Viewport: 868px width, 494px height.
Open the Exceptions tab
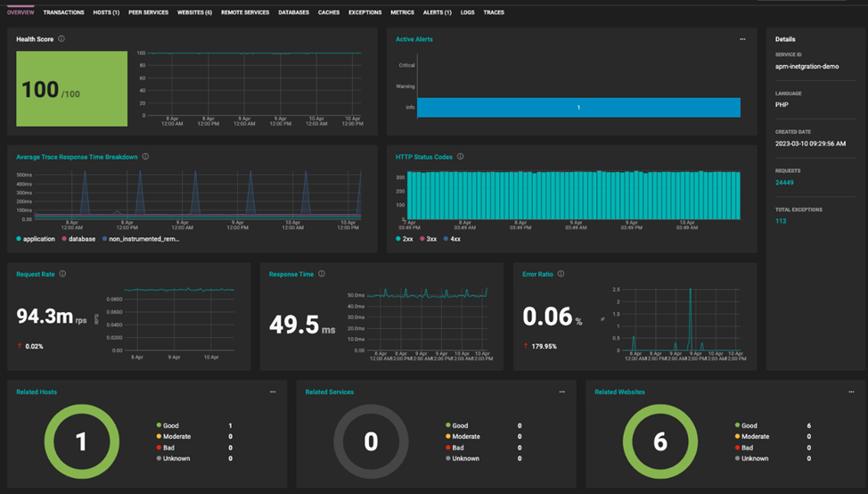coord(364,12)
